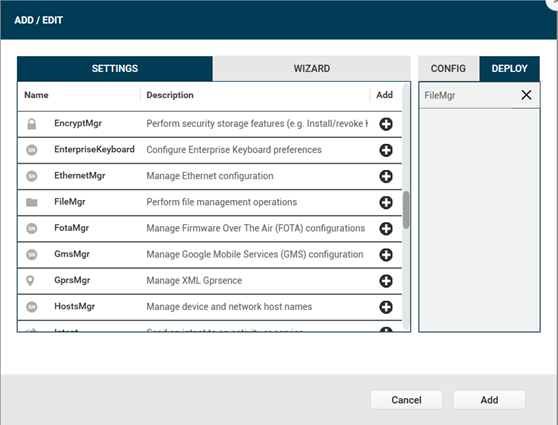Select the SETTINGS tab
558x425 pixels.
pyautogui.click(x=115, y=68)
